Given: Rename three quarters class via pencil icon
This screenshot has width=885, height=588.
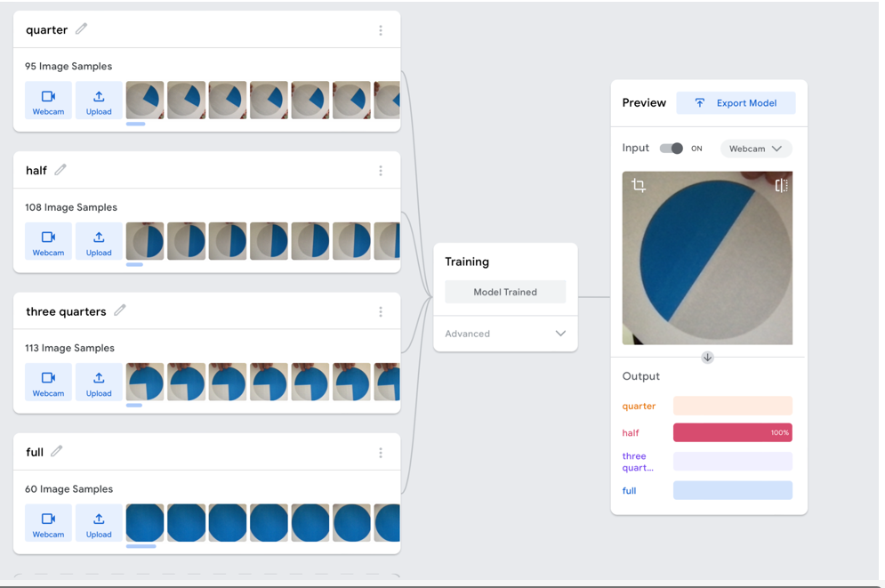Looking at the screenshot, I should point(120,310).
